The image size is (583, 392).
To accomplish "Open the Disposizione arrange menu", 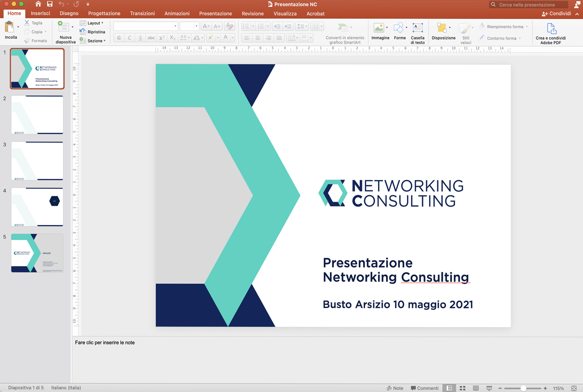I will pos(443,31).
